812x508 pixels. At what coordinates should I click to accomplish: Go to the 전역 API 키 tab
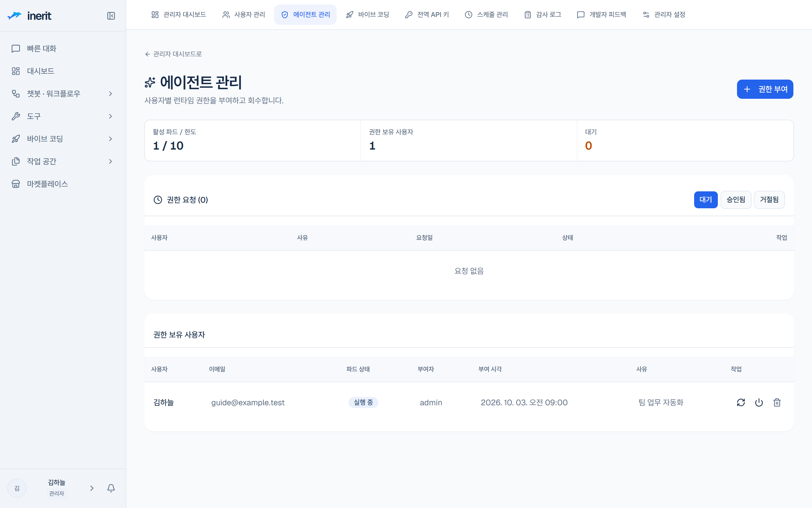tap(427, 14)
